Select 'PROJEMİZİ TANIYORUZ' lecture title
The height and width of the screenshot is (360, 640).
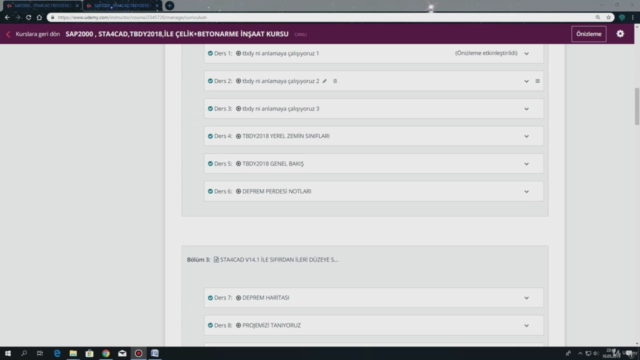pyautogui.click(x=271, y=325)
